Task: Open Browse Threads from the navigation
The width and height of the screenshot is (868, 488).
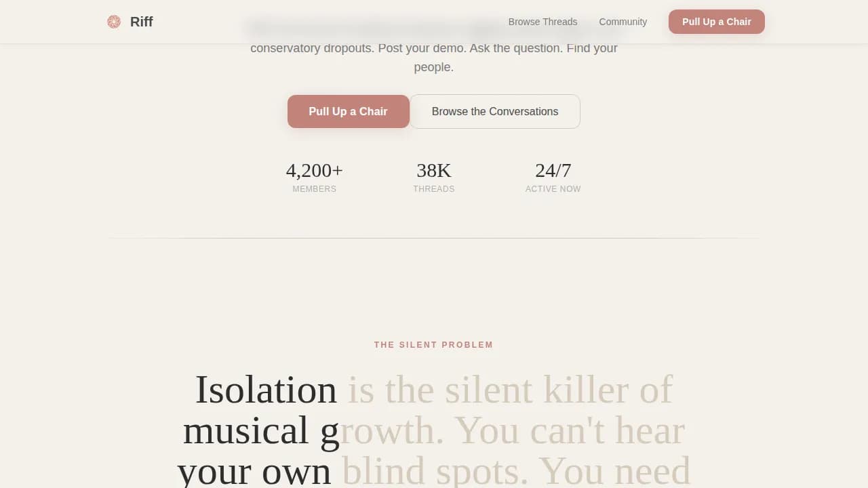Action: (542, 21)
